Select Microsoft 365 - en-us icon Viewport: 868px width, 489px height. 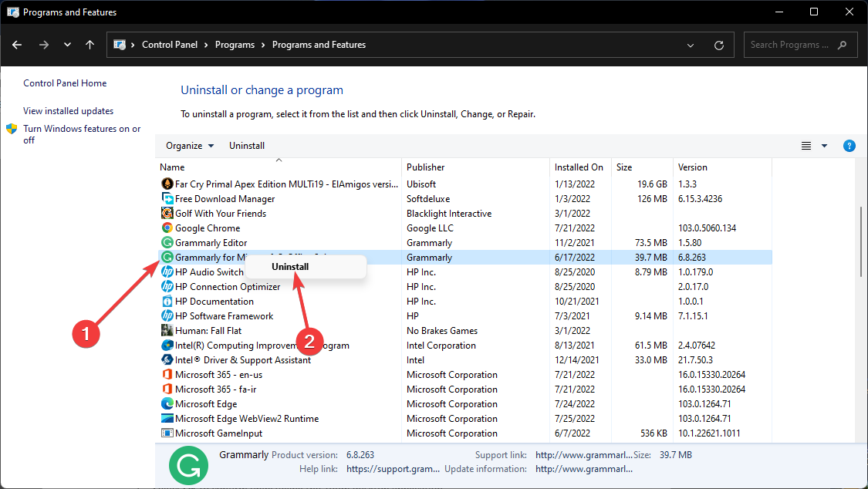(167, 375)
